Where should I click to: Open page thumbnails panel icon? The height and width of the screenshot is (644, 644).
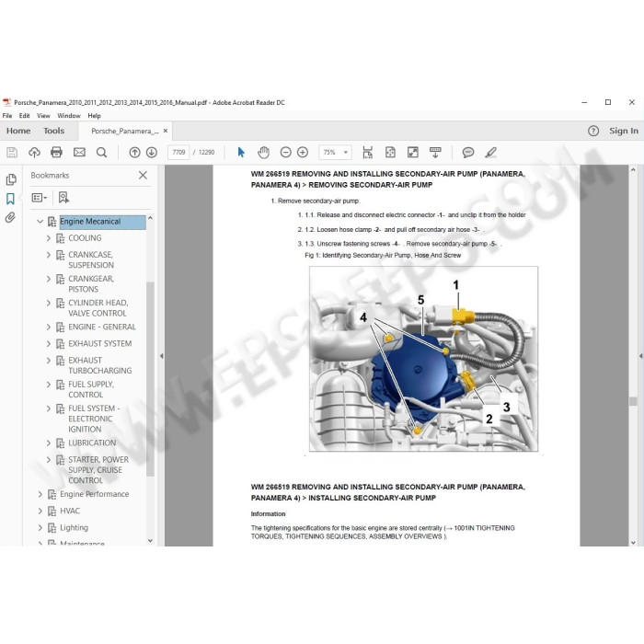[11, 179]
